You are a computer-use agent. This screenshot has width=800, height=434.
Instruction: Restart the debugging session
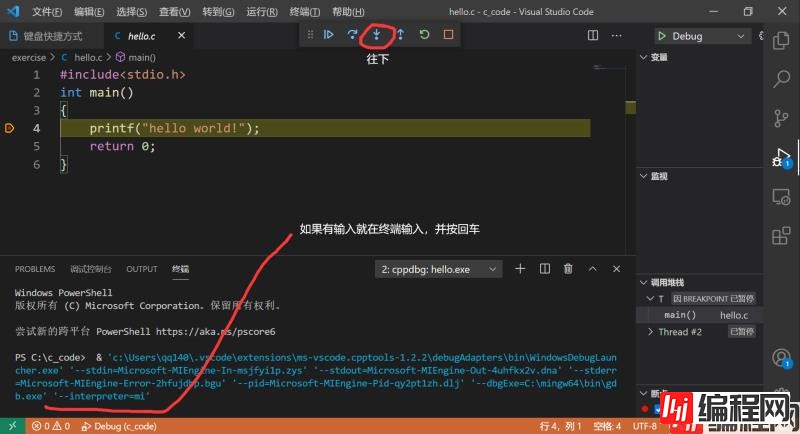pos(424,35)
